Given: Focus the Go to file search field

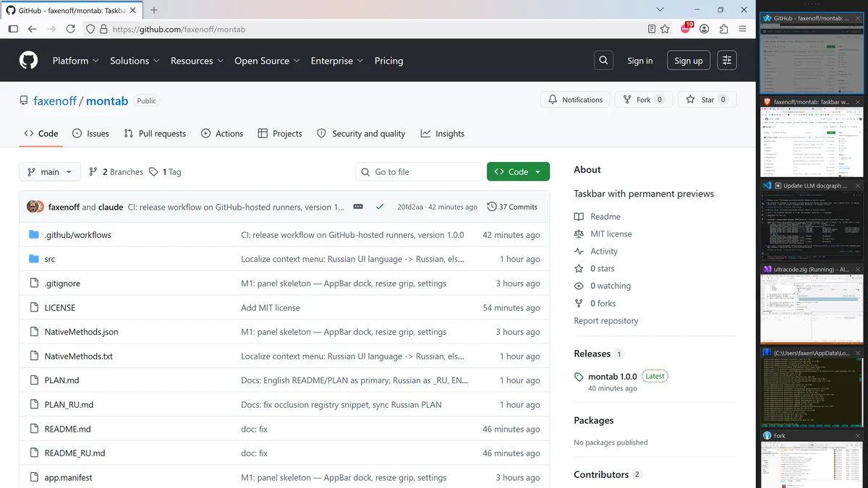Looking at the screenshot, I should 419,172.
